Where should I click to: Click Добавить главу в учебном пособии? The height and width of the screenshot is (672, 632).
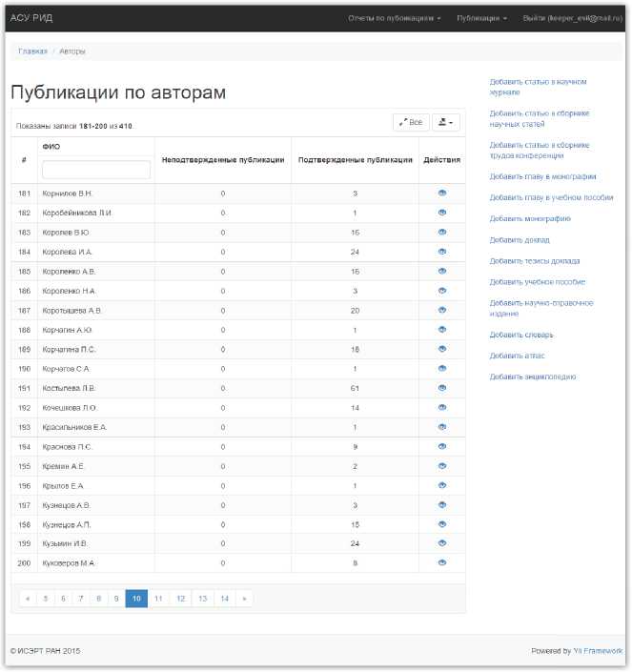point(551,197)
